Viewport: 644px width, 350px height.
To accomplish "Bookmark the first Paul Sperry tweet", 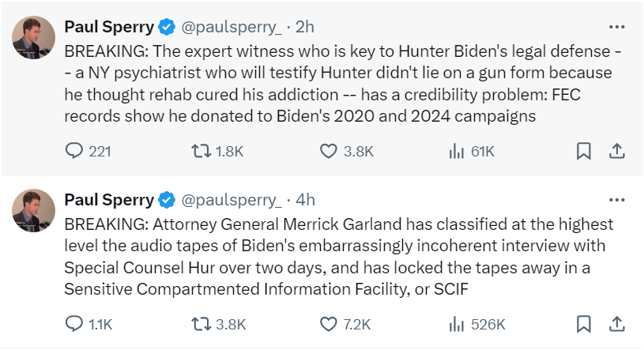I will [x=583, y=150].
